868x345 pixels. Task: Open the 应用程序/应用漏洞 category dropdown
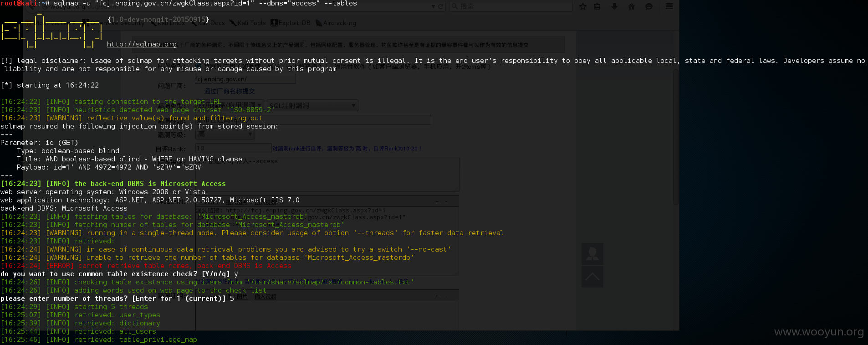click(x=229, y=106)
